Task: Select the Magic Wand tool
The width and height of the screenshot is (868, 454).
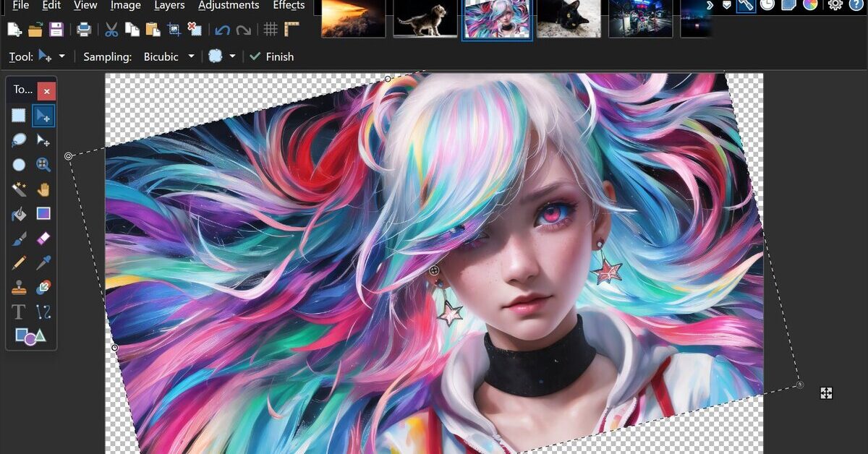Action: [19, 189]
